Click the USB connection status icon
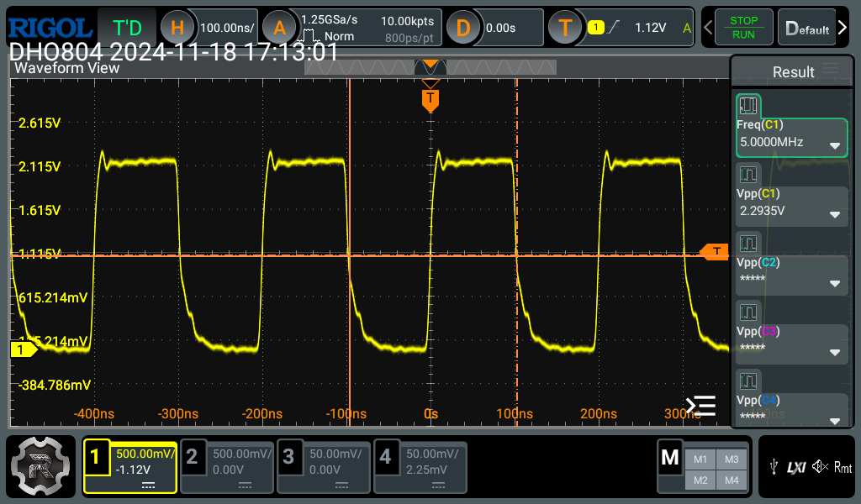The width and height of the screenshot is (861, 504). [x=774, y=467]
